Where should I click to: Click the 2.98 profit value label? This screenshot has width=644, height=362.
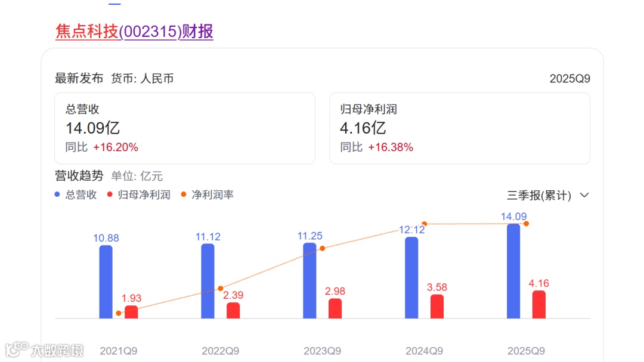(335, 291)
